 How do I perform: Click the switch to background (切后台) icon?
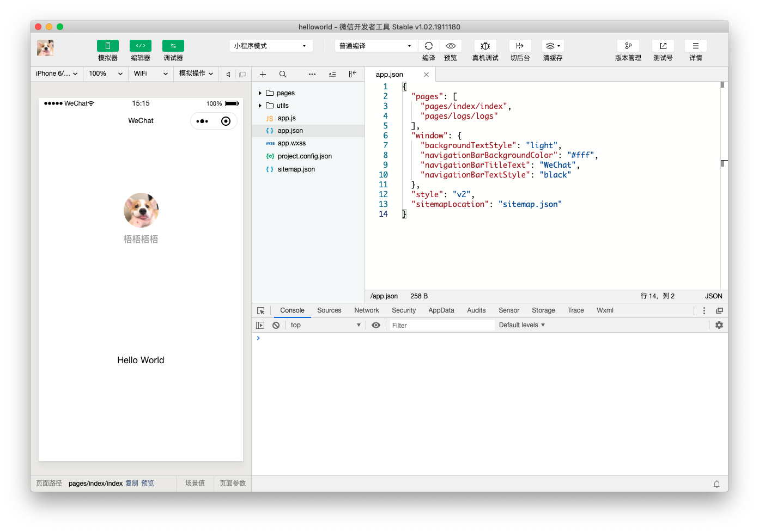pos(520,46)
